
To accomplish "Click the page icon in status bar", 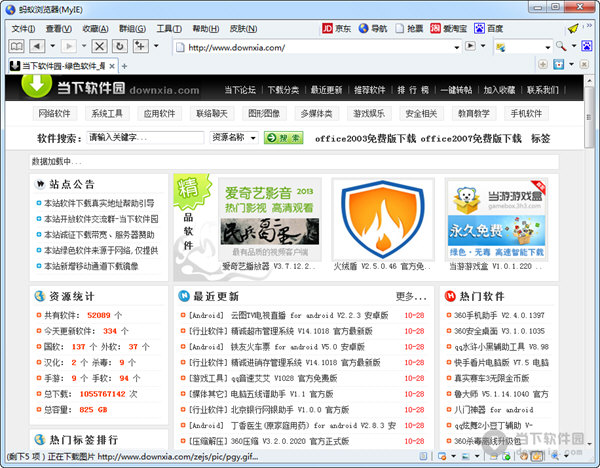I will click(423, 456).
